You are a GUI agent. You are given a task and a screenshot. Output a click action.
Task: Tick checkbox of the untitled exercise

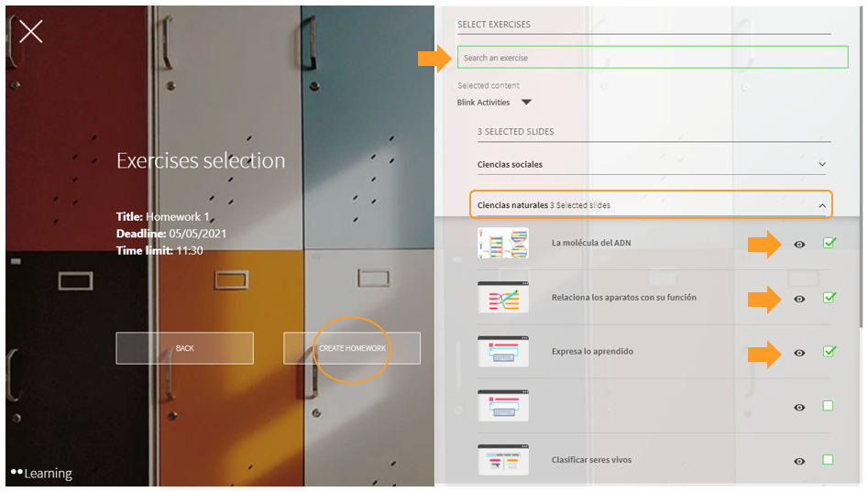click(x=829, y=406)
